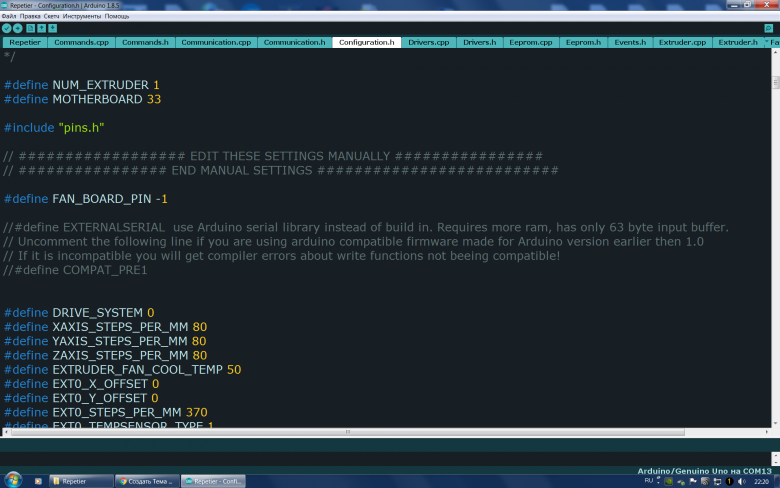Click the Upload arrow icon
This screenshot has width=780, height=488.
tap(18, 28)
